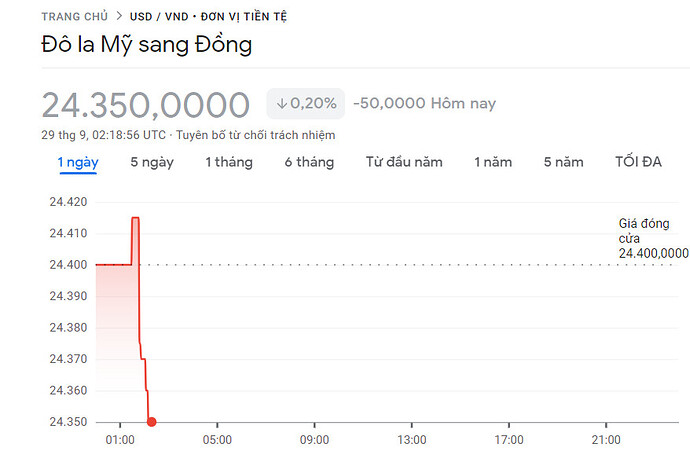Viewport: 690px width, 462px height.
Task: Select the 1 ngày tab
Action: pyautogui.click(x=77, y=162)
